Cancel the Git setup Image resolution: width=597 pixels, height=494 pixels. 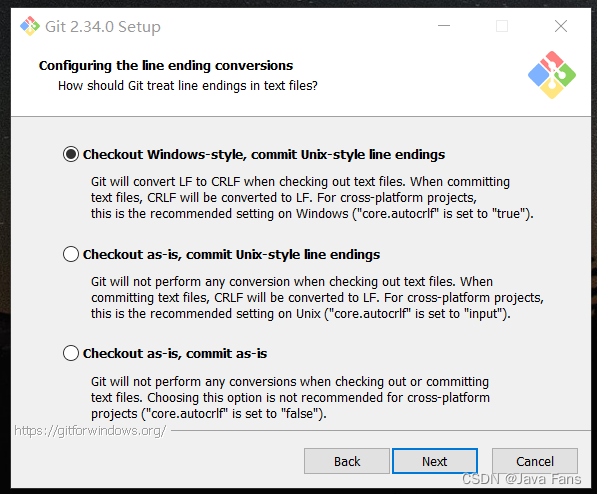[x=535, y=461]
